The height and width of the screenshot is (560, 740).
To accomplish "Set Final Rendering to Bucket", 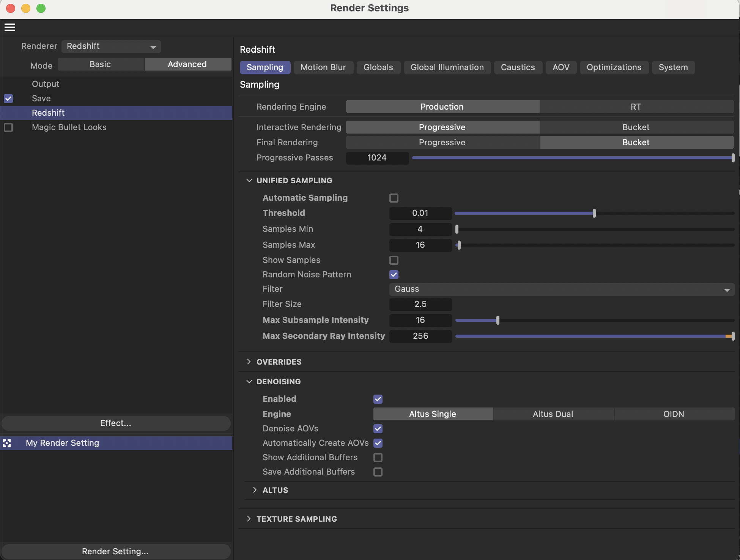I will coord(636,143).
